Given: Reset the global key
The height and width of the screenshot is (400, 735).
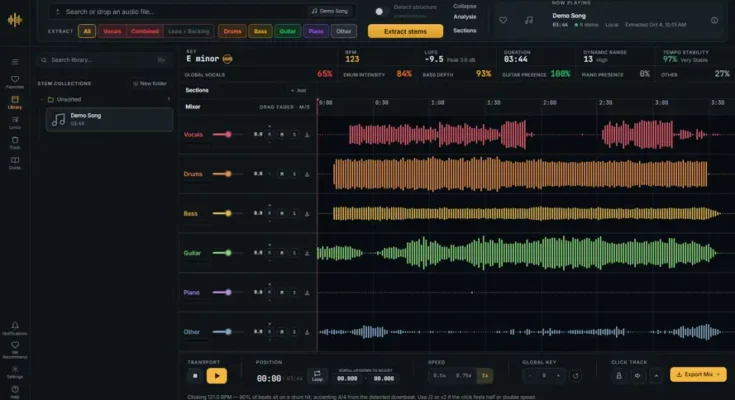Looking at the screenshot, I should (575, 376).
